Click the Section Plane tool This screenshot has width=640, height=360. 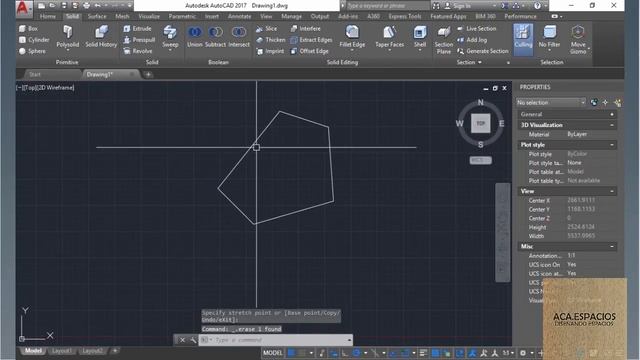click(444, 40)
